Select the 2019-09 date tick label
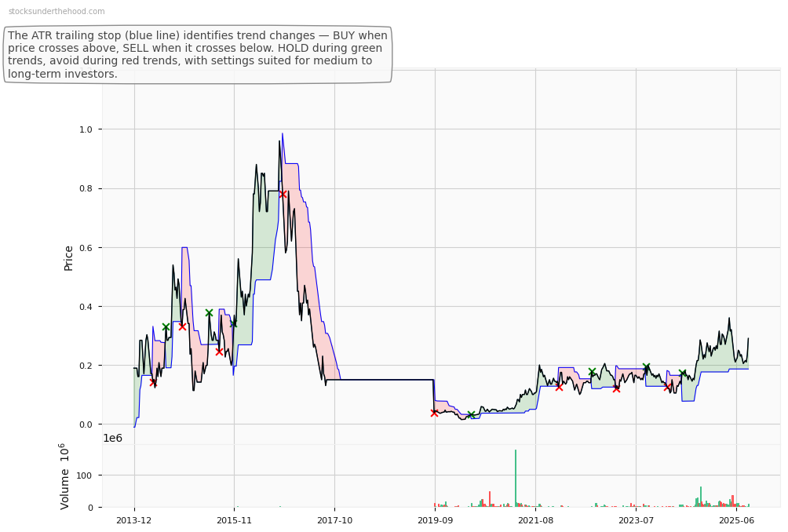 (436, 520)
